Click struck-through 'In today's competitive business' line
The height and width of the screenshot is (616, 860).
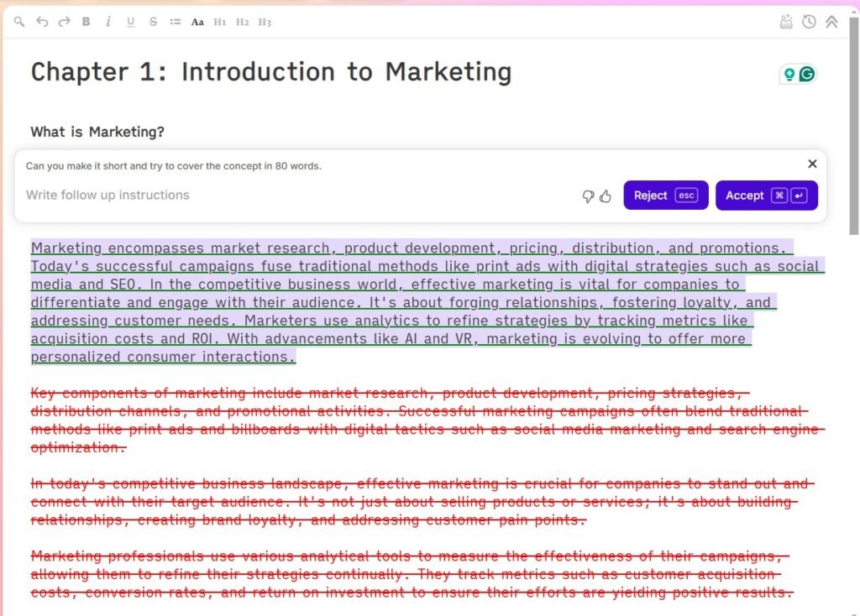[x=422, y=484]
